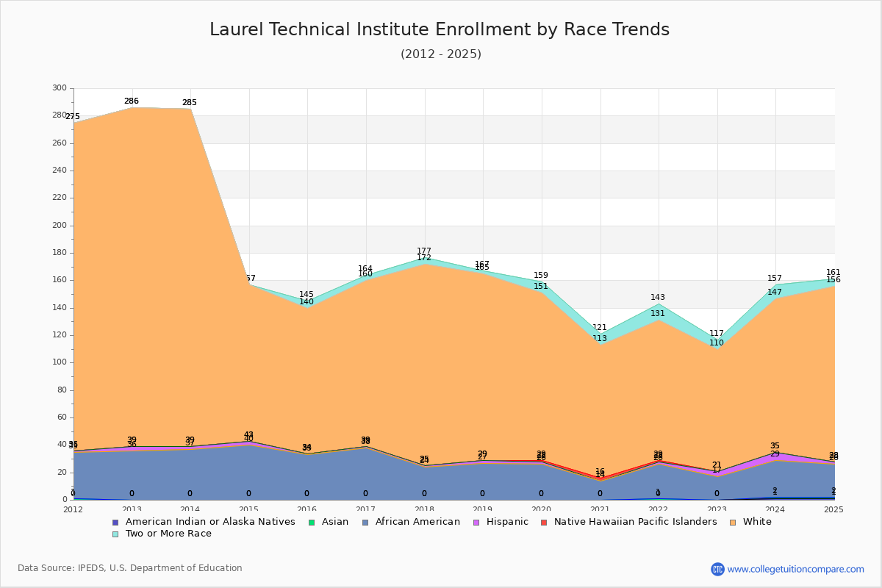This screenshot has height=588, width=882.
Task: Toggle the Asian legend entry
Action: coord(327,522)
